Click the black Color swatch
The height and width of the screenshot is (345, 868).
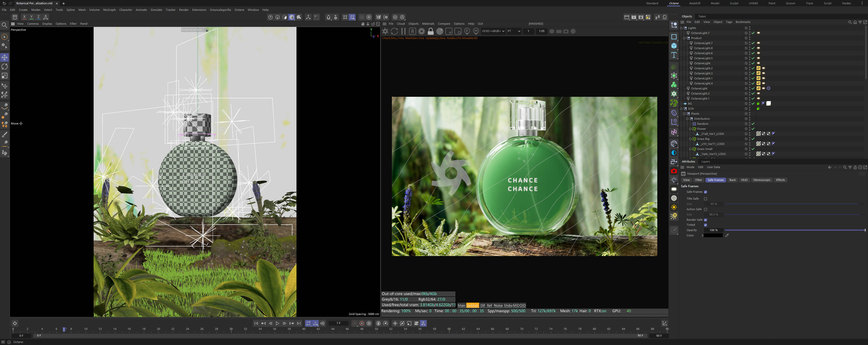[x=713, y=236]
